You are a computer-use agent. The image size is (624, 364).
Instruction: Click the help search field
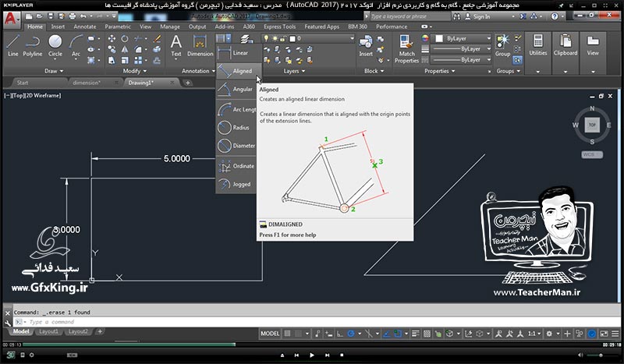pyautogui.click(x=410, y=16)
